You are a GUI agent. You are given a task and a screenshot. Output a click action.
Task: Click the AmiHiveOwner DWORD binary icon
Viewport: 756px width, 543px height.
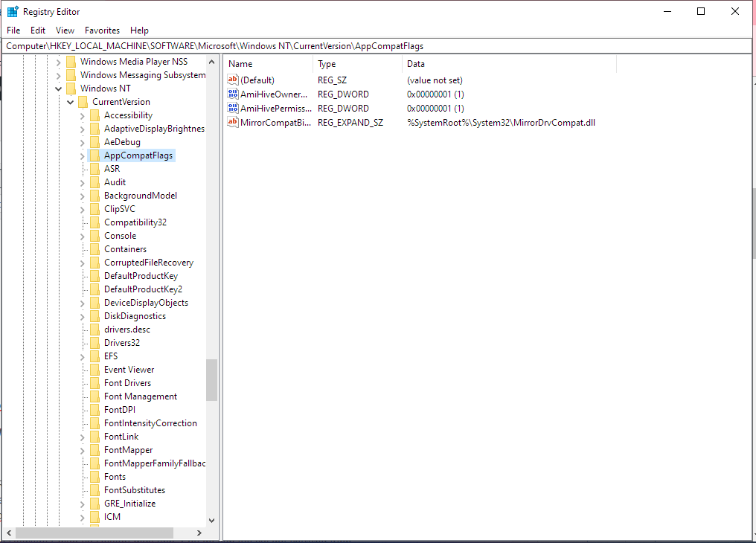(233, 94)
